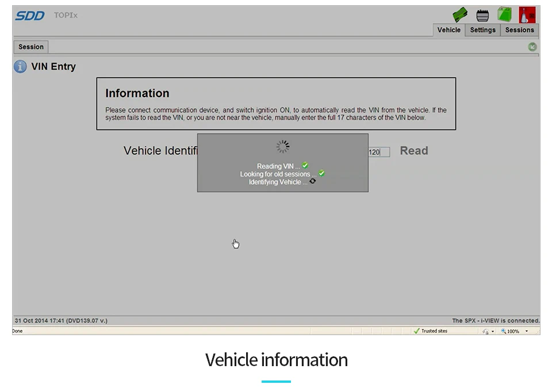Click the red wireless antenna icon
The height and width of the screenshot is (392, 552).
(x=527, y=15)
